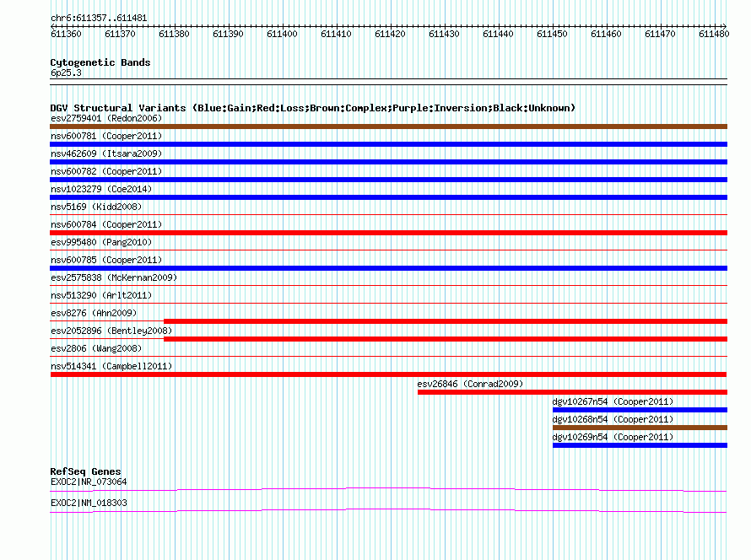Click the RefSeq Genes track heading
751x560 pixels.
pyautogui.click(x=85, y=471)
